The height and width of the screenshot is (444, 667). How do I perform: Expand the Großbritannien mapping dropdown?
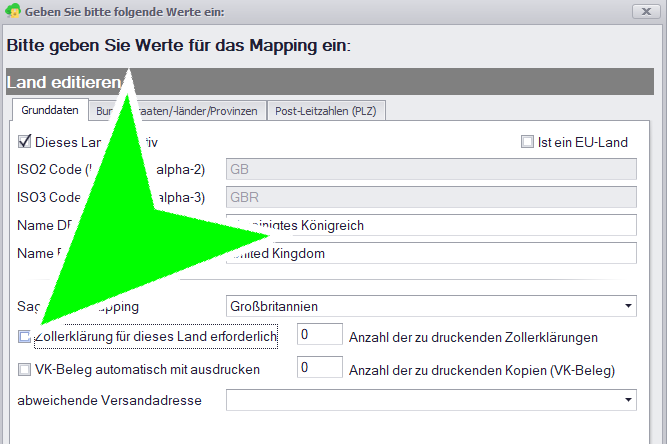[x=628, y=306]
